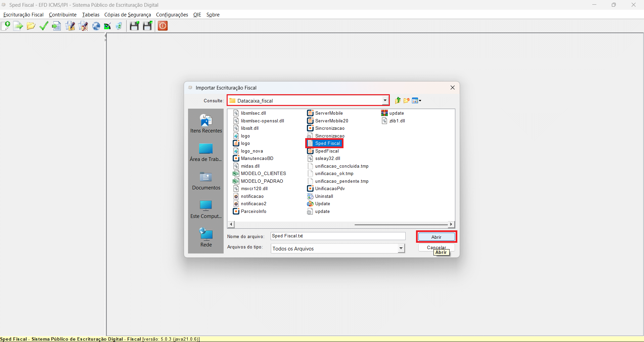Click the Cancelar button
This screenshot has height=342, width=644.
[426, 247]
